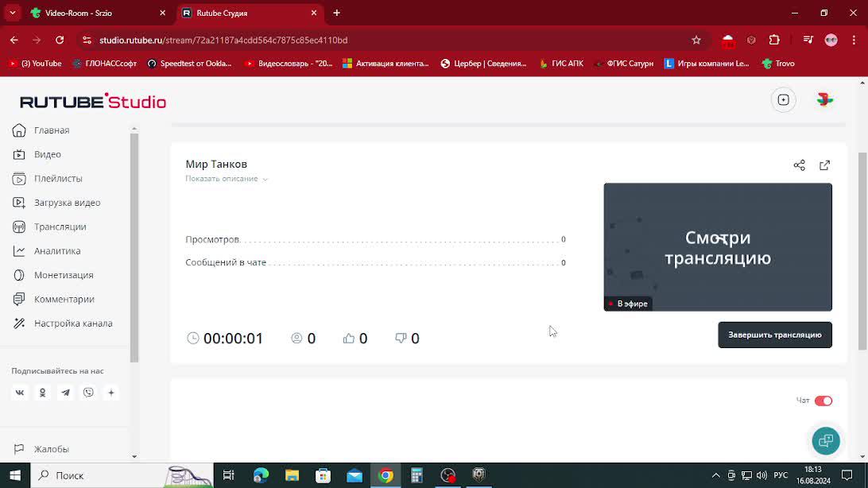
Task: Toggle the Чат switch off
Action: click(823, 401)
